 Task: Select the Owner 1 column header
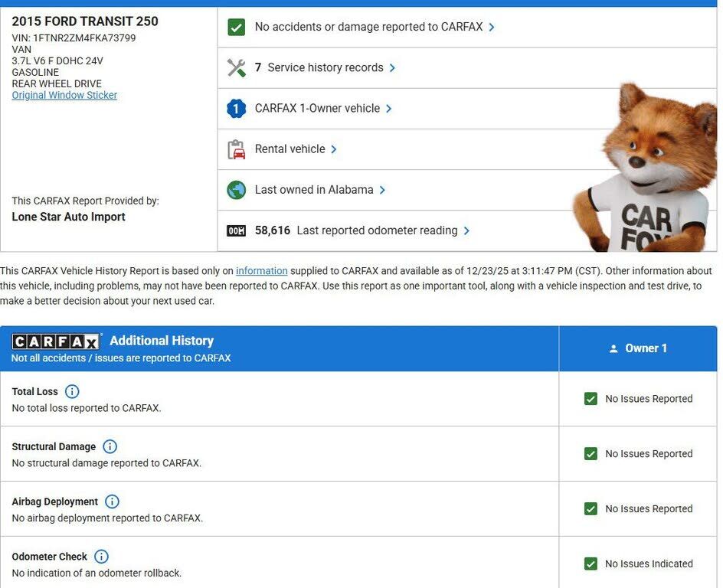pos(638,348)
